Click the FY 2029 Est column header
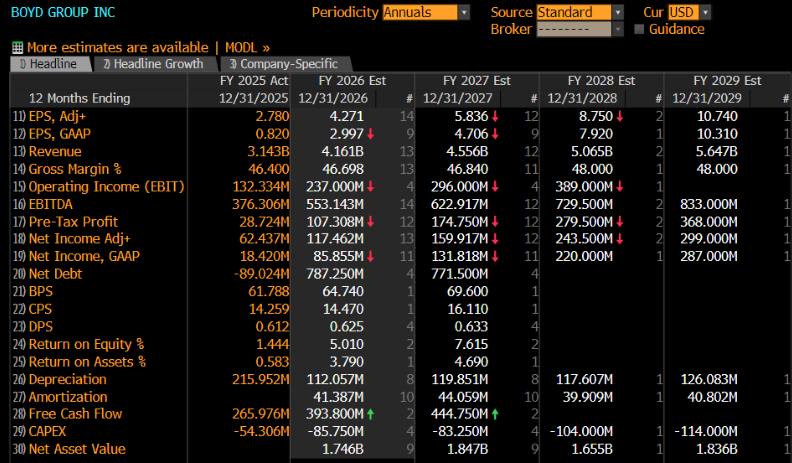Screen dimensions: 792x463 [x=727, y=81]
